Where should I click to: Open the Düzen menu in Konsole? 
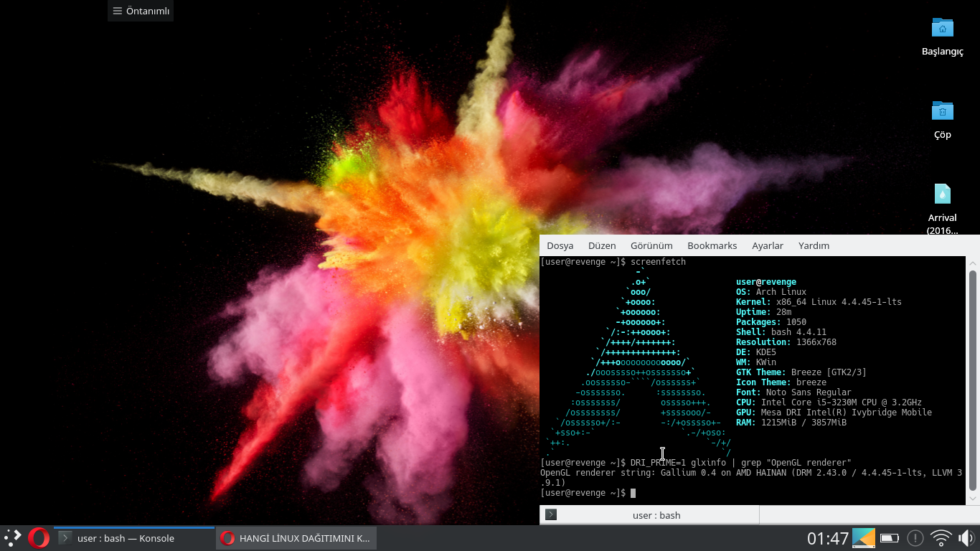coord(602,245)
